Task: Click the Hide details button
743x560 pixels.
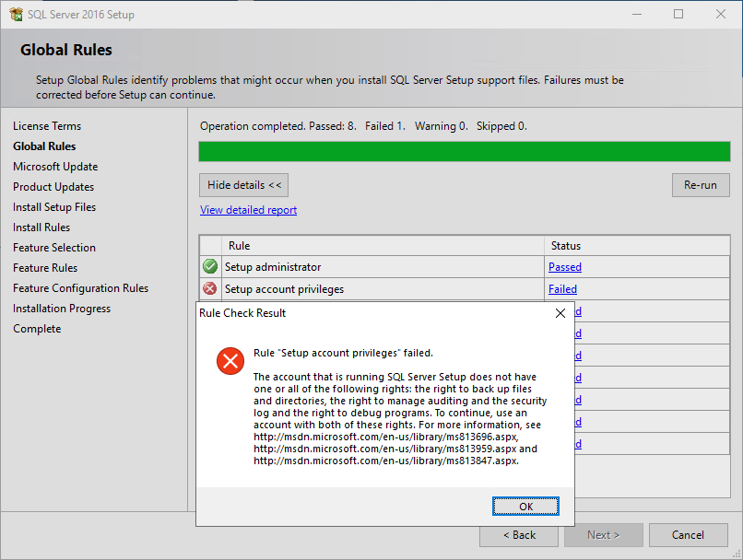Action: click(243, 184)
